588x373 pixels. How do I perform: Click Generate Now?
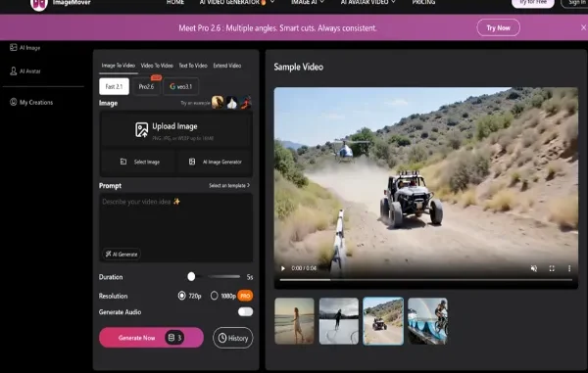coord(151,338)
